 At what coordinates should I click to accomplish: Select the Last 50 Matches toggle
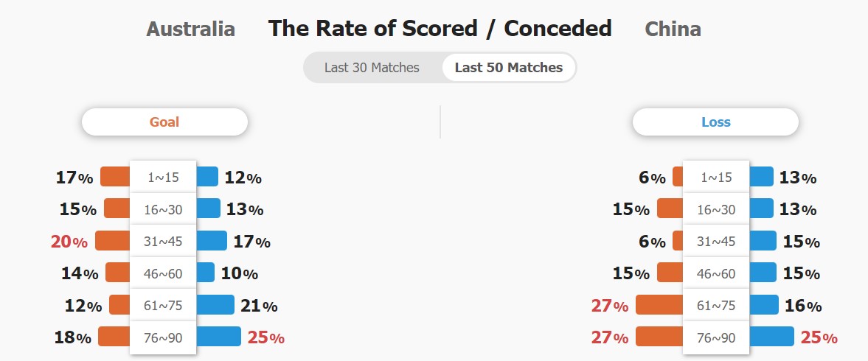(x=508, y=68)
